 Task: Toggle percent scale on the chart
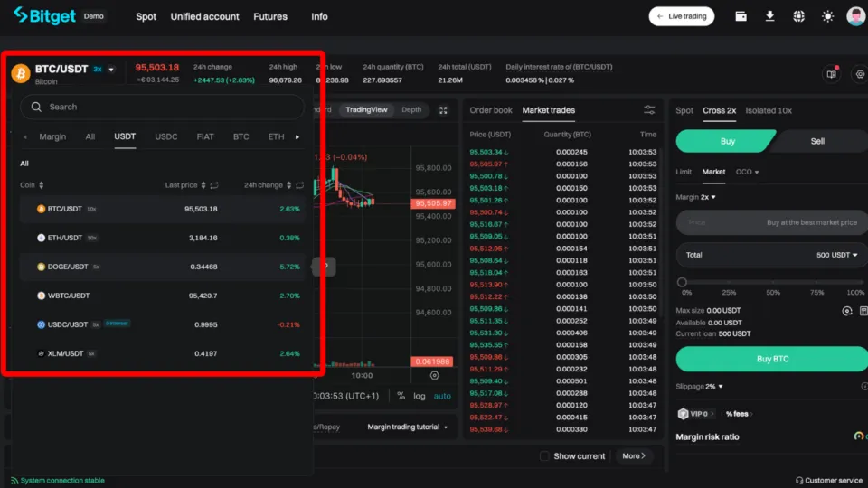point(401,396)
